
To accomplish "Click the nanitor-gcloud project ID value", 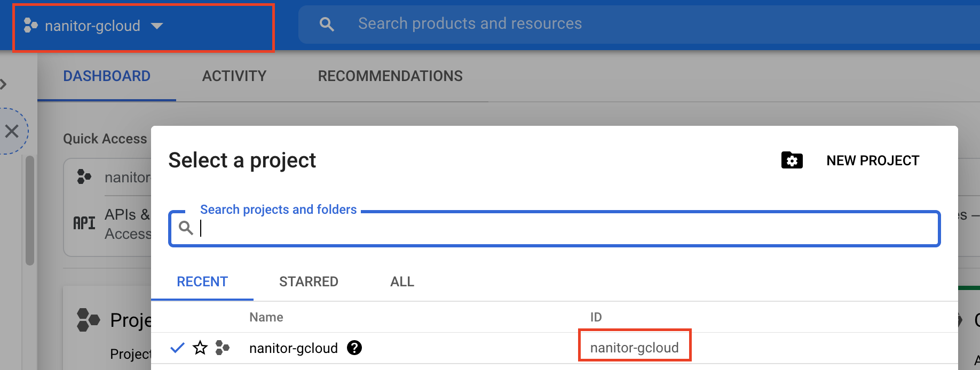I will click(x=634, y=348).
